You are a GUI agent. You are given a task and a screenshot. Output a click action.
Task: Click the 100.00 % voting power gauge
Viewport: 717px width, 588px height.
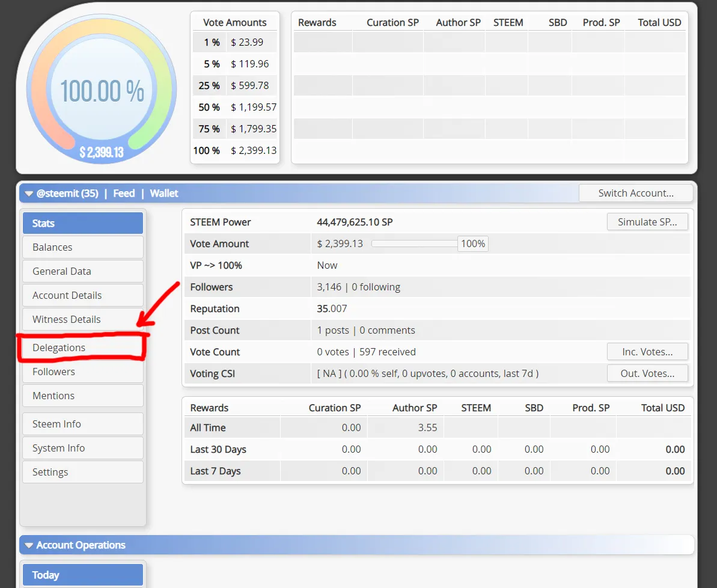click(102, 89)
